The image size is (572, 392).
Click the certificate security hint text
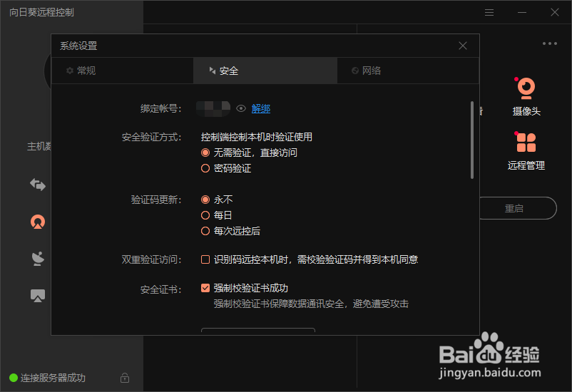click(x=311, y=304)
